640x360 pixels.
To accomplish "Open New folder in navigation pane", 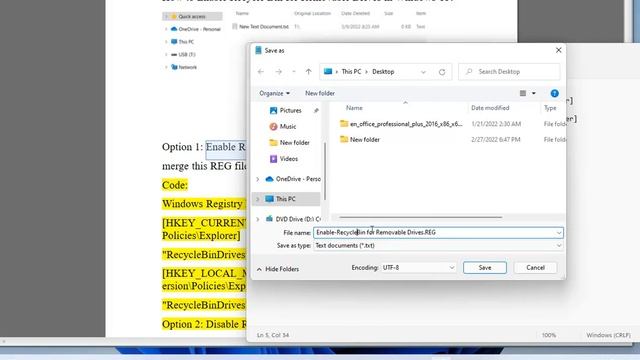I will click(x=289, y=142).
